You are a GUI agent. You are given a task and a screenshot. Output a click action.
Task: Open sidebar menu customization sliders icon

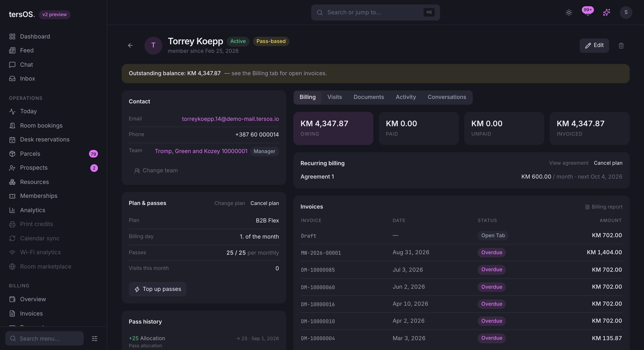[x=95, y=339]
